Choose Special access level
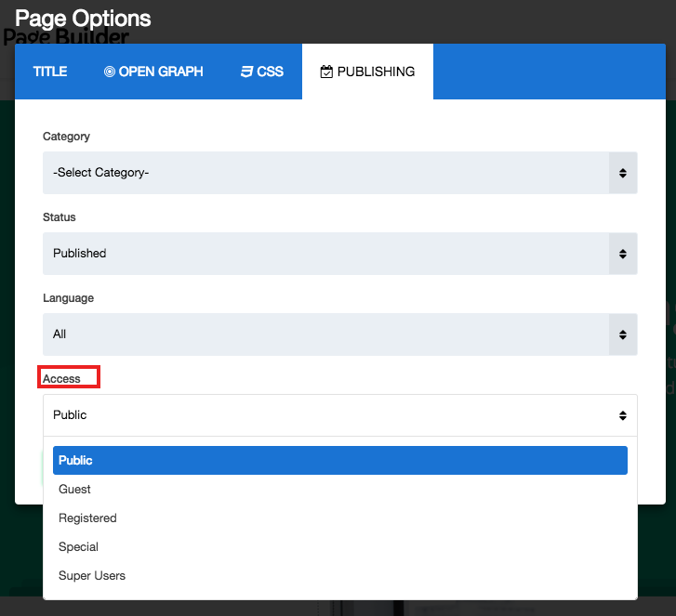The width and height of the screenshot is (676, 616). (x=339, y=547)
